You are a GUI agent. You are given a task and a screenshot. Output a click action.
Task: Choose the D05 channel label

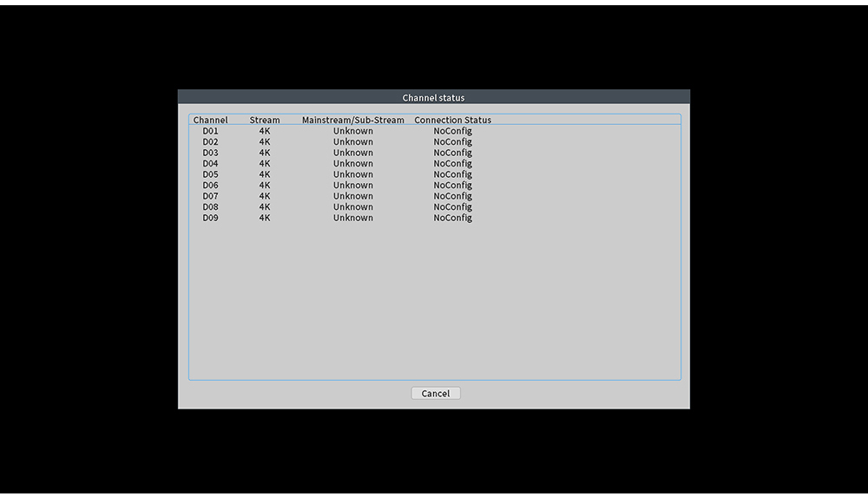[211, 174]
